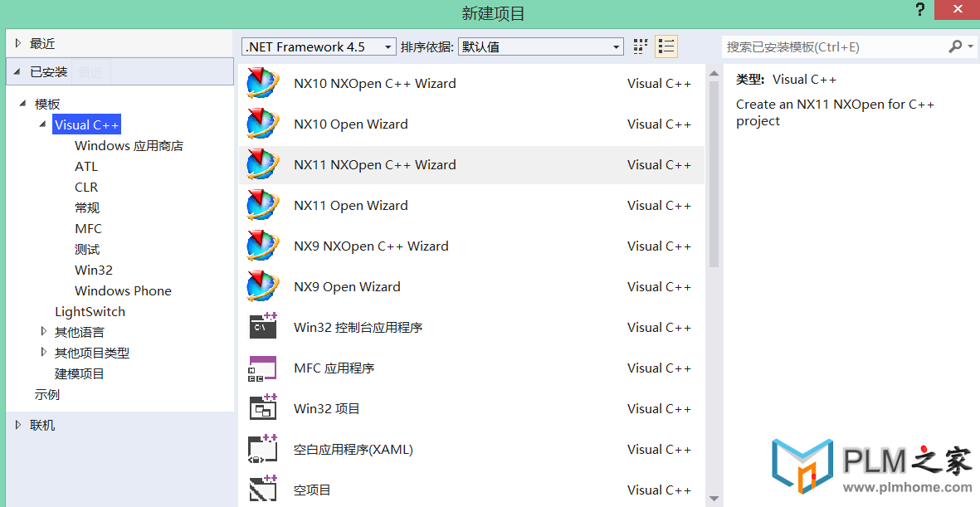Viewport: 980px width, 507px height.
Task: Select the Win32 category
Action: point(94,270)
